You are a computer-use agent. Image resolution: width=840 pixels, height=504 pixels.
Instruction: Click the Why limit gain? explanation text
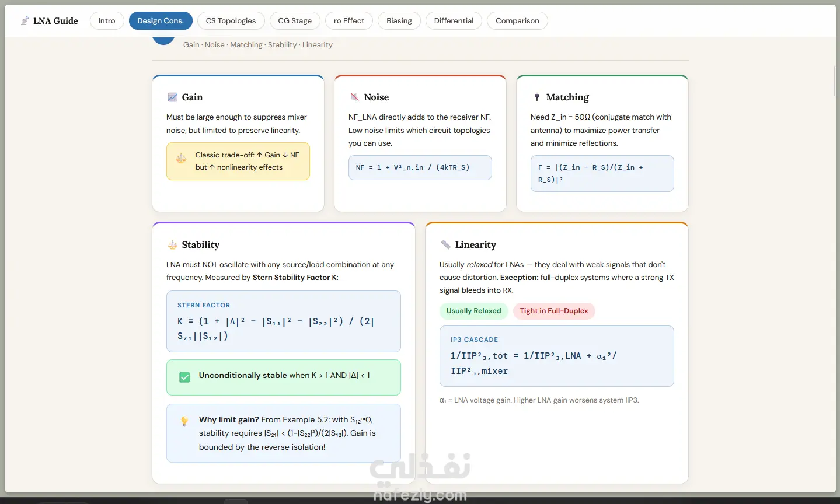click(287, 433)
